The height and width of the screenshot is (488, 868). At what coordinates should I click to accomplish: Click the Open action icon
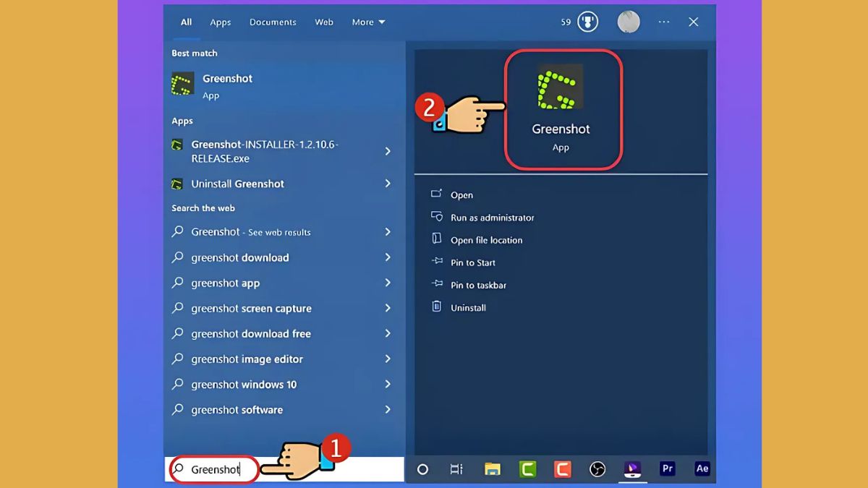(x=436, y=194)
